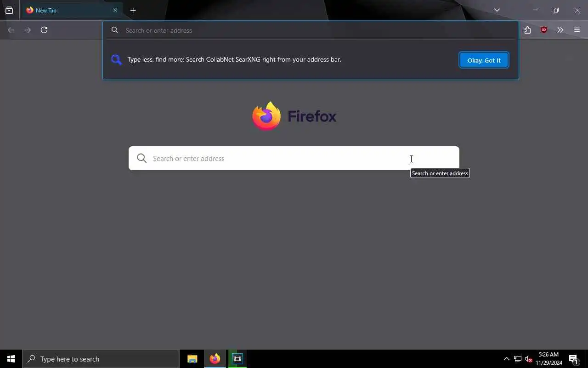The height and width of the screenshot is (368, 588).
Task: Click the new tab page search box
Action: [294, 158]
